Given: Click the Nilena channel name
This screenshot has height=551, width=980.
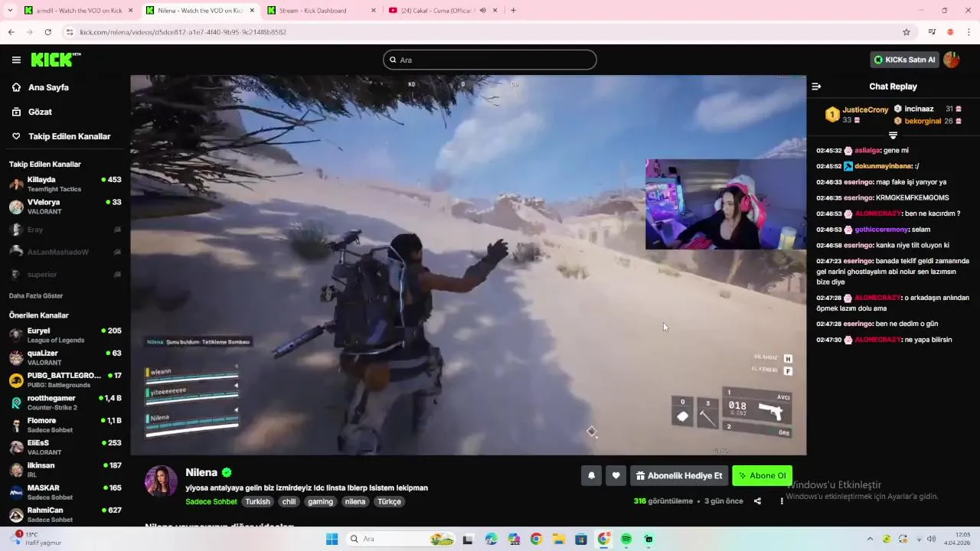Looking at the screenshot, I should (x=201, y=473).
